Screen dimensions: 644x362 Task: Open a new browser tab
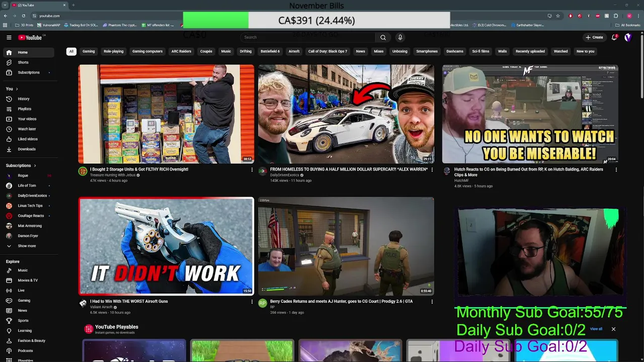(x=73, y=5)
